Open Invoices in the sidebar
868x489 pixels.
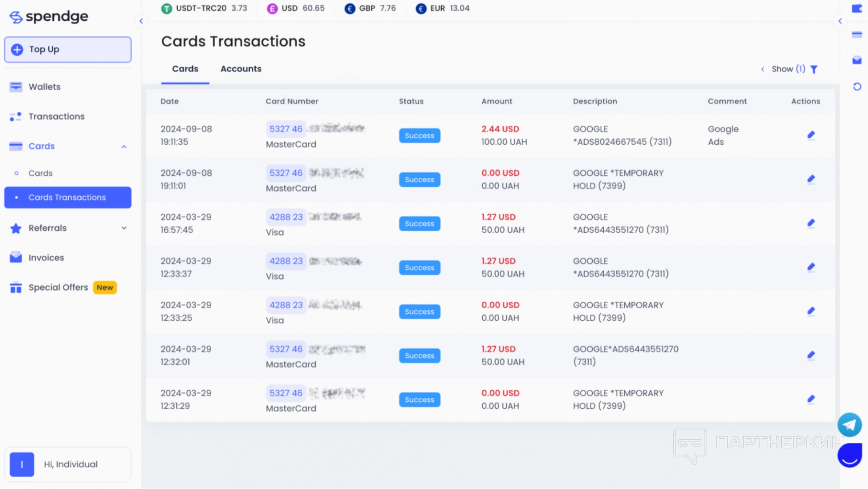click(46, 258)
